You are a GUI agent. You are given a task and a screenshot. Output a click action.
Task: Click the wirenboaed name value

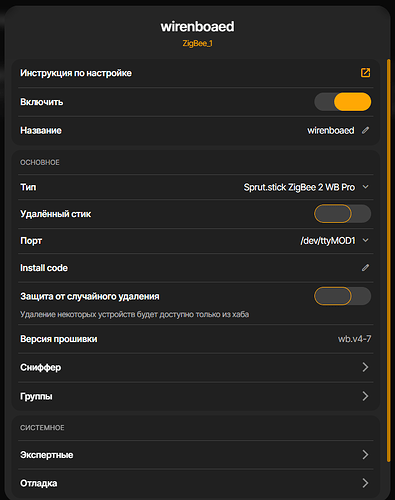click(x=331, y=130)
